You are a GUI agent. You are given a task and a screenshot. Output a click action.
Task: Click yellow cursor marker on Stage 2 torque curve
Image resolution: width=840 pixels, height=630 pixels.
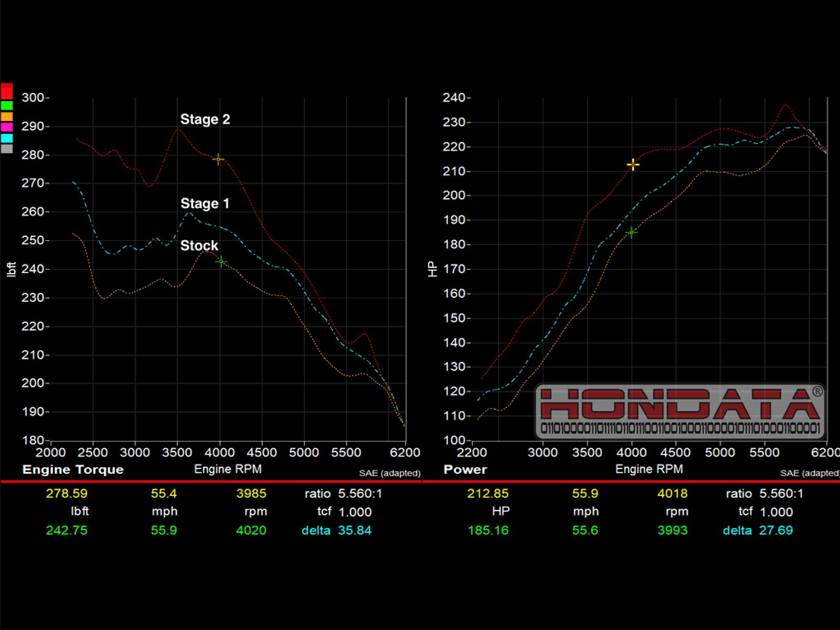[218, 159]
